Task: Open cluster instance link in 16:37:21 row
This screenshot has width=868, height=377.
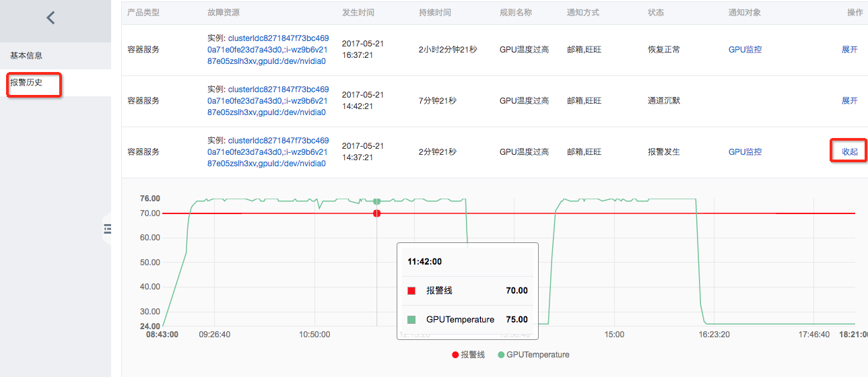Action: point(268,50)
